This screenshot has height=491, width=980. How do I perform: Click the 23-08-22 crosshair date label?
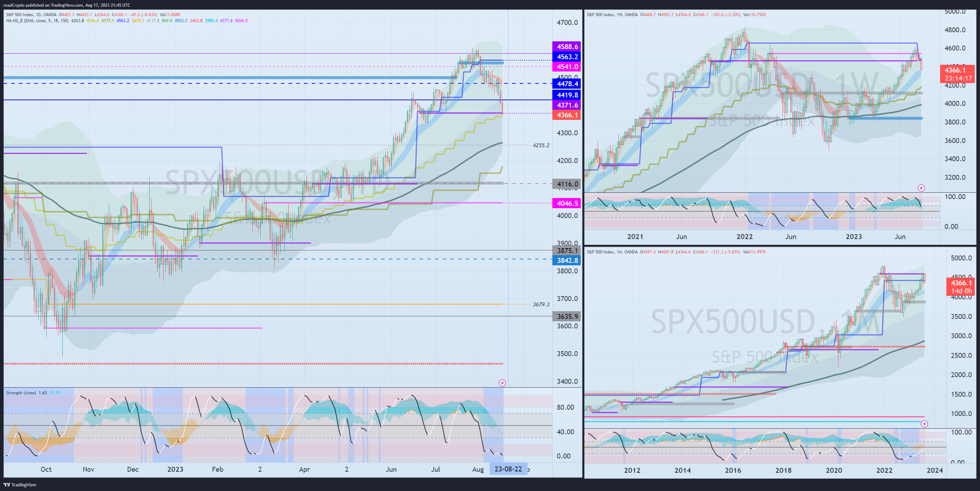pyautogui.click(x=508, y=469)
